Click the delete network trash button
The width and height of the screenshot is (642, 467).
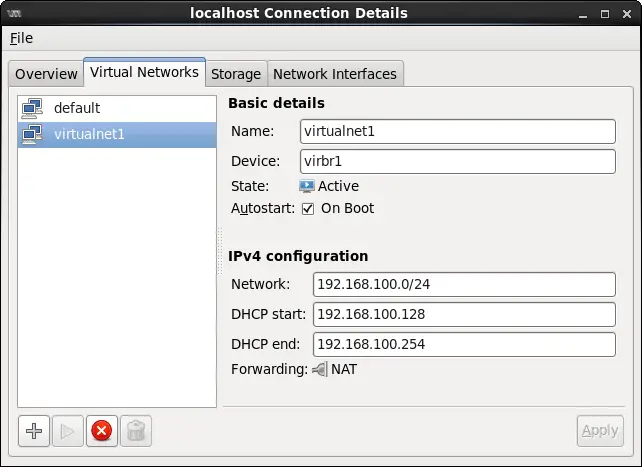coord(136,431)
